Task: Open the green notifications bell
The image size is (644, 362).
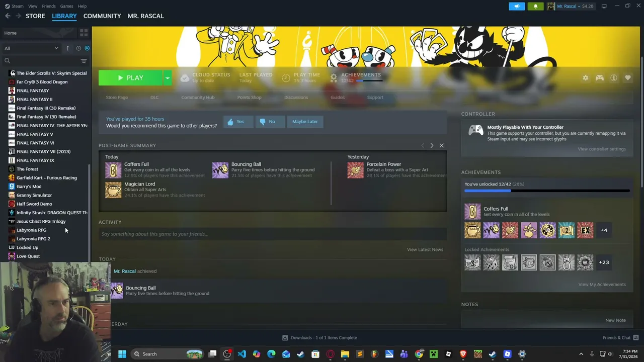Action: click(535, 6)
